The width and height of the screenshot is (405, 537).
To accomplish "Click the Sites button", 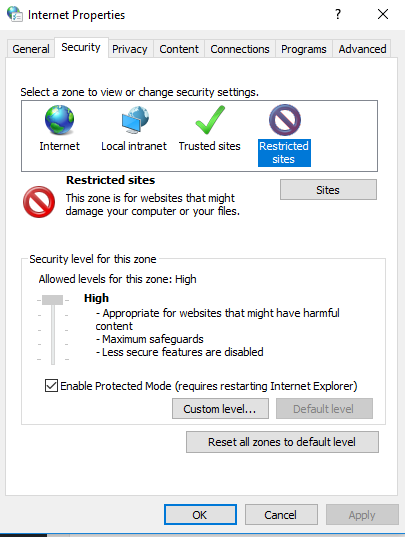I will (x=328, y=190).
